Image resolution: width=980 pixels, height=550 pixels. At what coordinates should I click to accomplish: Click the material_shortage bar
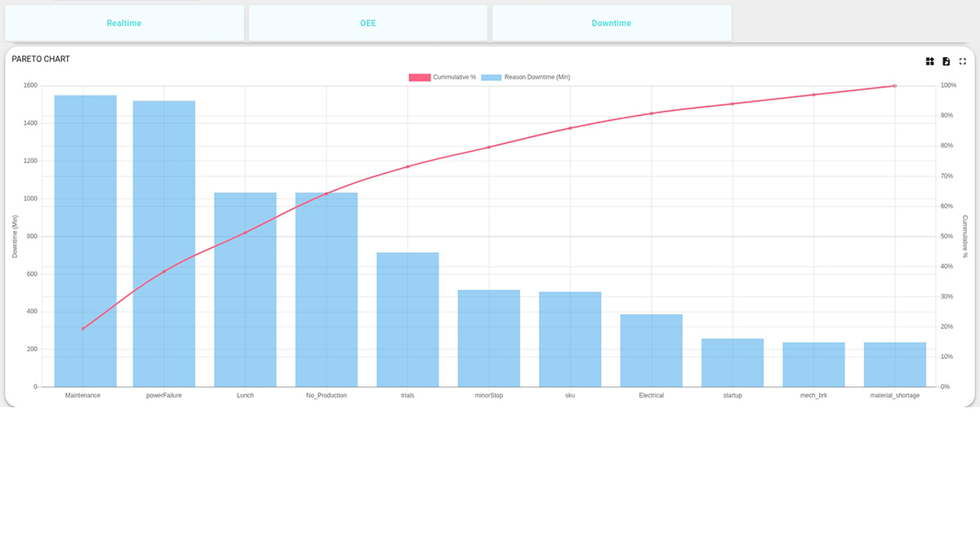893,366
